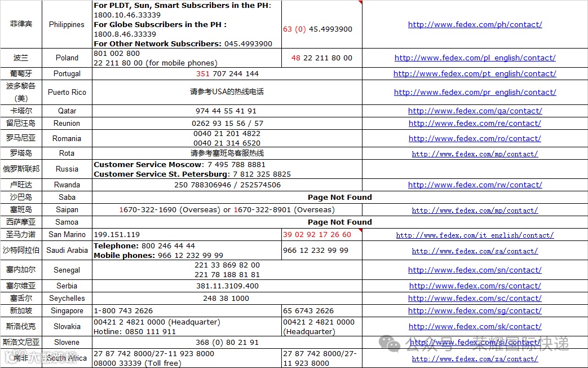
Task: Open Senegal's fedex.com/sn/contact link
Action: coord(475,270)
